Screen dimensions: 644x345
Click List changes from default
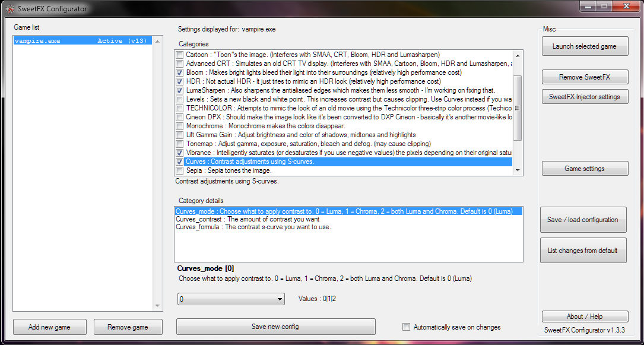pos(583,251)
